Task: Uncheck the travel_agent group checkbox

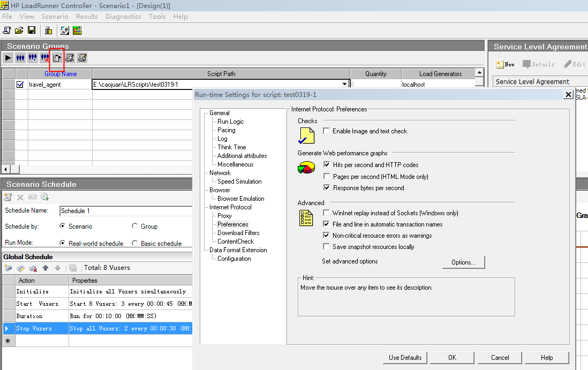Action: click(20, 85)
